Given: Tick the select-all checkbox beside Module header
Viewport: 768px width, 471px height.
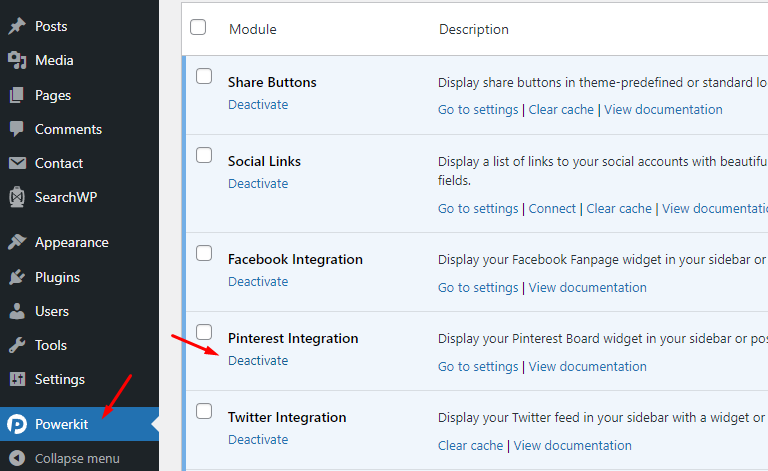Looking at the screenshot, I should tap(198, 27).
